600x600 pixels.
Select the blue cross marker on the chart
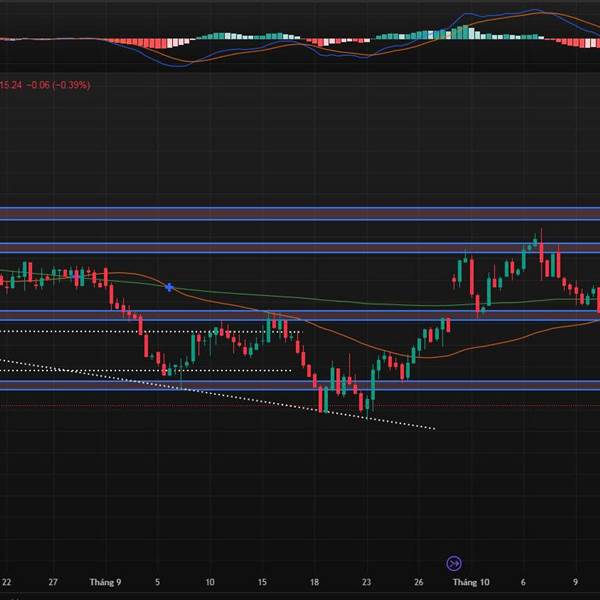click(x=170, y=287)
